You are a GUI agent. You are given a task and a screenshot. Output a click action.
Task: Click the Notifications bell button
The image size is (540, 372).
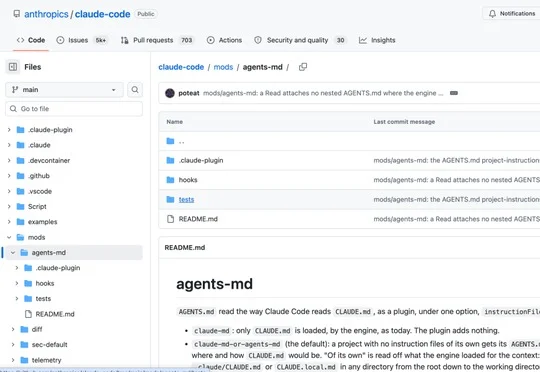512,13
